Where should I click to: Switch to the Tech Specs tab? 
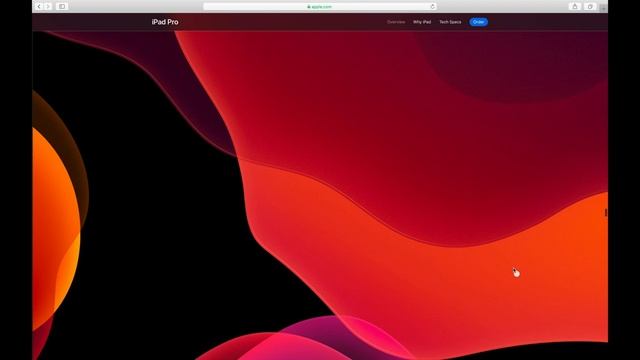pyautogui.click(x=450, y=22)
